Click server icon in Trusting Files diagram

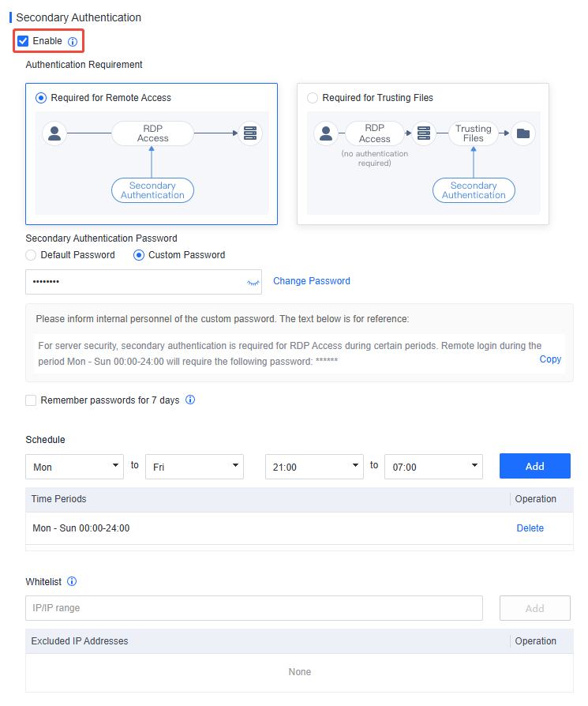424,133
